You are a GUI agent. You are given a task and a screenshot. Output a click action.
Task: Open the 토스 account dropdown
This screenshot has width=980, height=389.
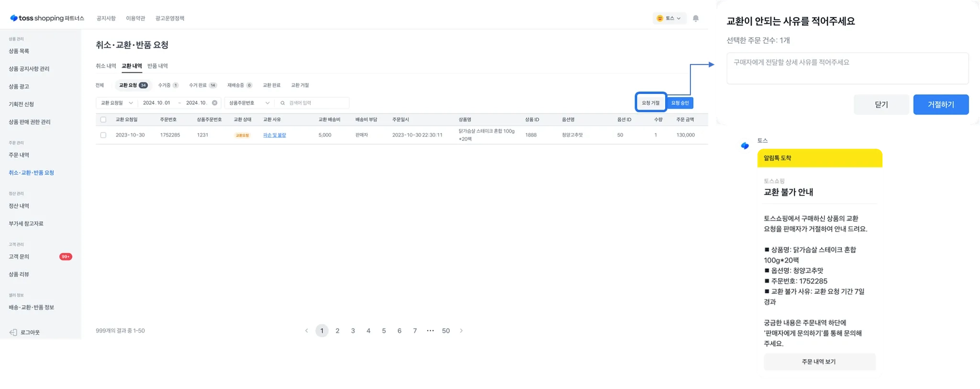669,18
